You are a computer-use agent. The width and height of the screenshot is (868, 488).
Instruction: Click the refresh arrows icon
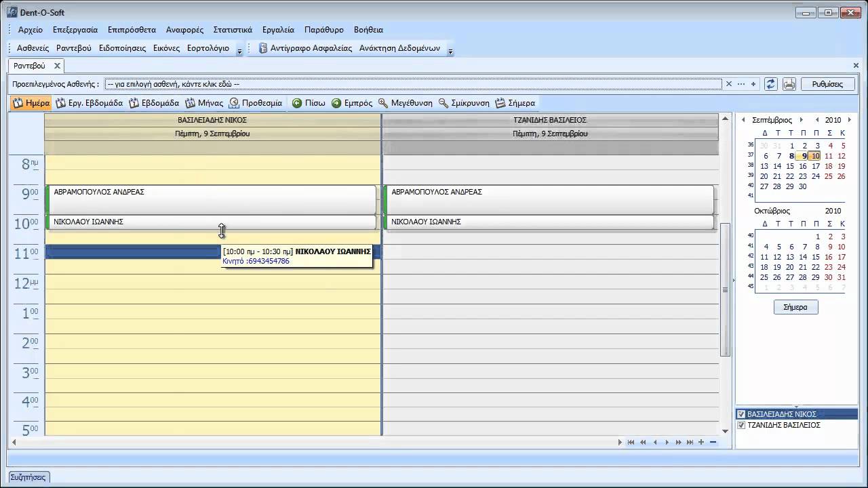pos(770,84)
